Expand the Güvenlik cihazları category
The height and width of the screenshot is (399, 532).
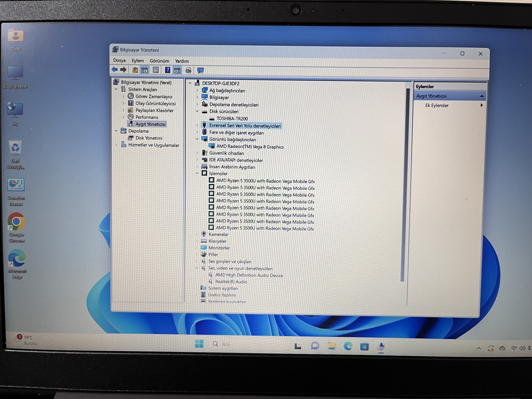pos(197,153)
